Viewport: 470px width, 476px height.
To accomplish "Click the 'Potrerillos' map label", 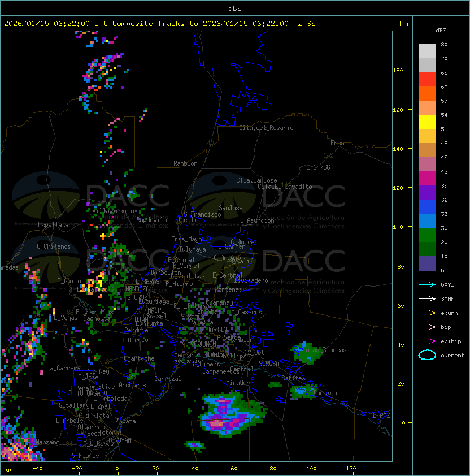I will click(94, 312).
